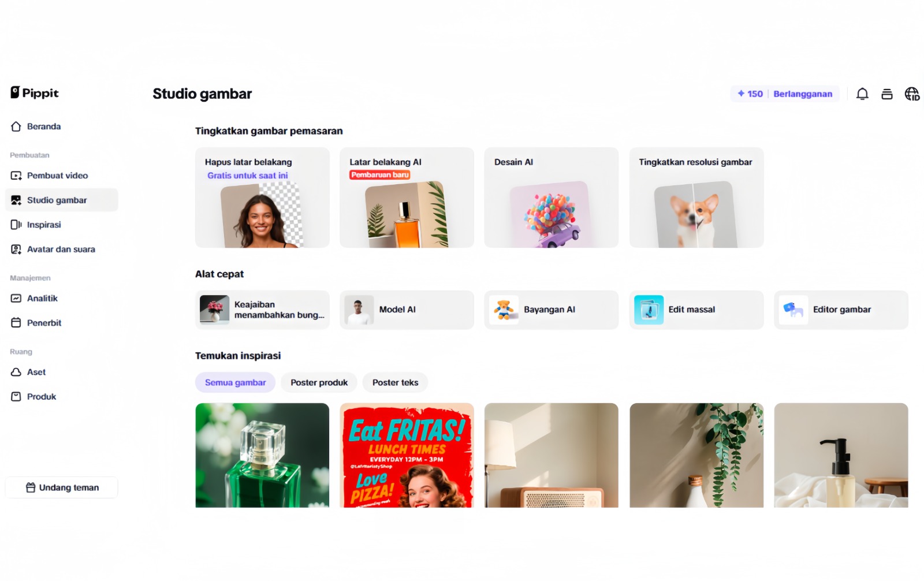The image size is (924, 581).
Task: Go to Beranda home icon
Action: 16,126
